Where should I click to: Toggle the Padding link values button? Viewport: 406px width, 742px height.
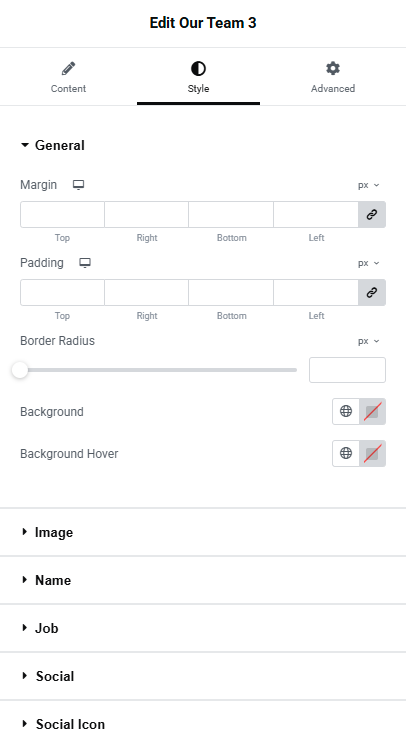[372, 292]
